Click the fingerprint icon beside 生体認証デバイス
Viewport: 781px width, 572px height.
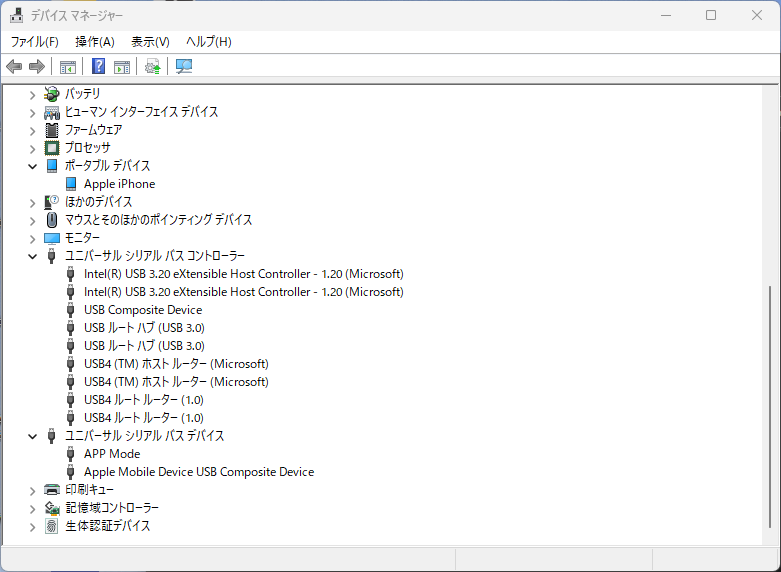(51, 526)
